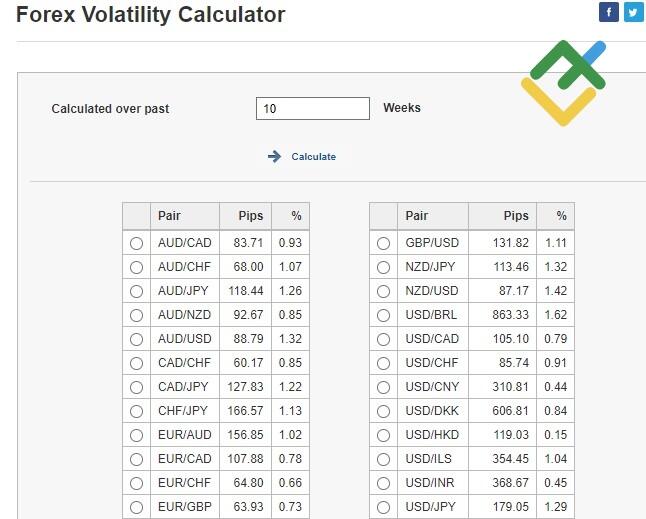
Task: Click the green and yellow logo
Action: coord(563,82)
